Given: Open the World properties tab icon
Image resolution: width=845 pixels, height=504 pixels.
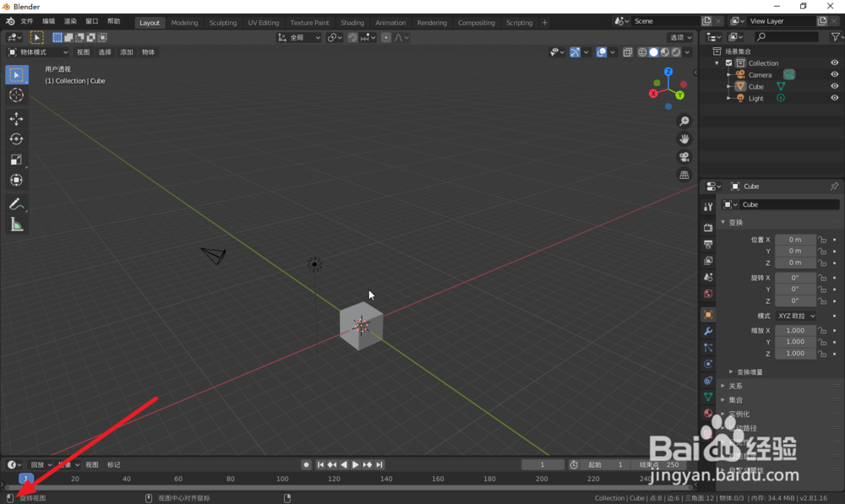Looking at the screenshot, I should click(x=708, y=294).
